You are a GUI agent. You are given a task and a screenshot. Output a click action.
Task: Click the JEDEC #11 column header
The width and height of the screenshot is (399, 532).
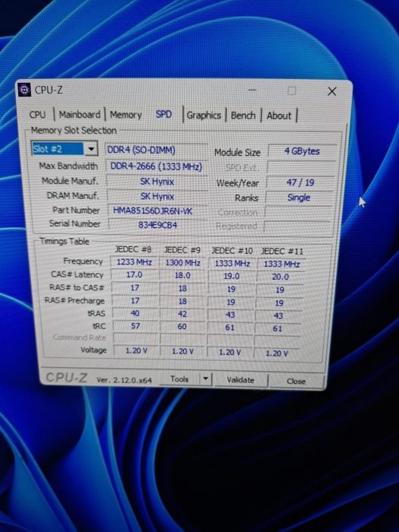pyautogui.click(x=282, y=252)
